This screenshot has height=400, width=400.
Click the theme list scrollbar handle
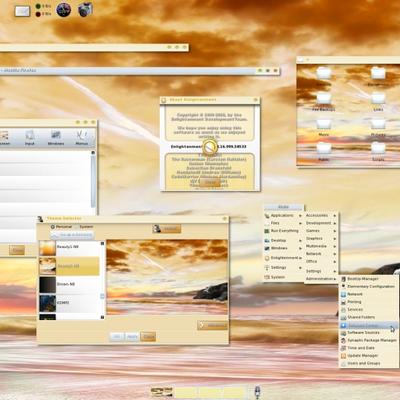(102, 296)
